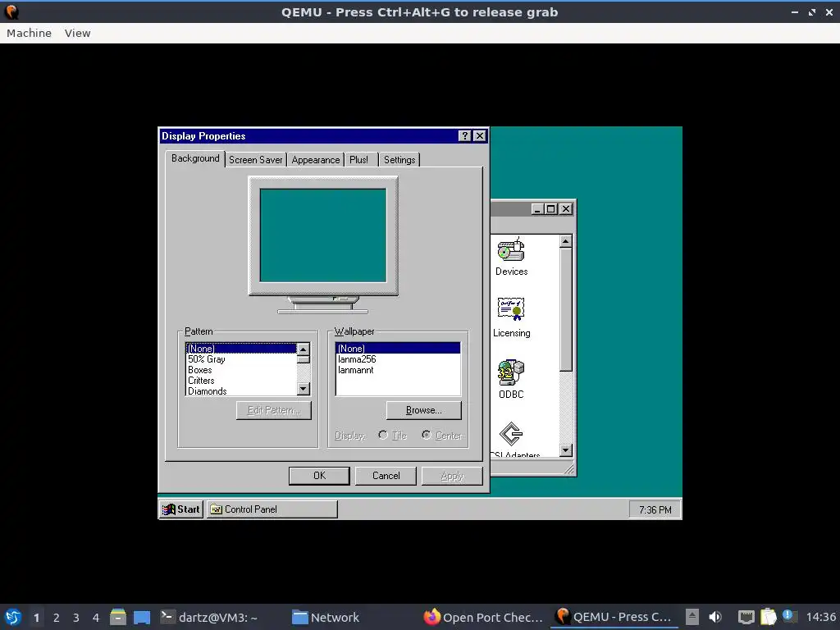Click the host eject tray icon
Viewport: 840px width, 630px height.
pos(692,617)
